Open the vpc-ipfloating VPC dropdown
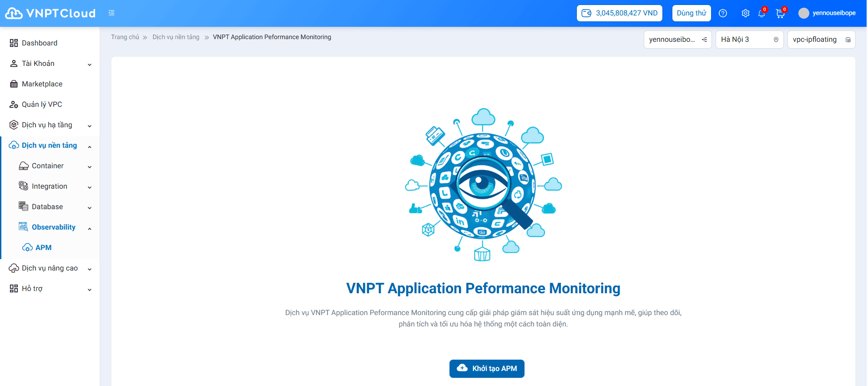 (x=821, y=40)
